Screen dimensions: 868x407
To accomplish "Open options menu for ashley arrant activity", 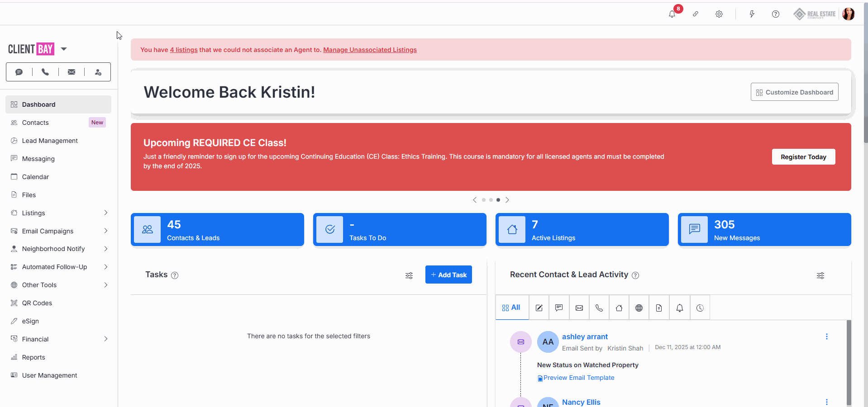I will pos(826,336).
